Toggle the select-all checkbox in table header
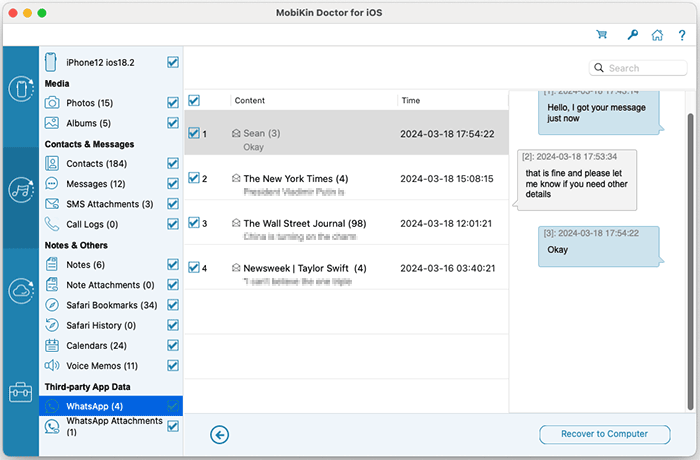This screenshot has width=700, height=460. [194, 100]
